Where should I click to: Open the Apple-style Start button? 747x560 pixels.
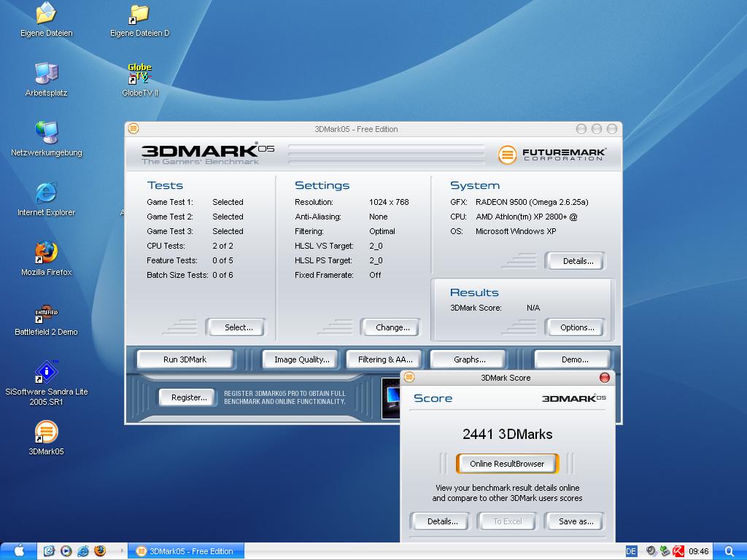[18, 551]
